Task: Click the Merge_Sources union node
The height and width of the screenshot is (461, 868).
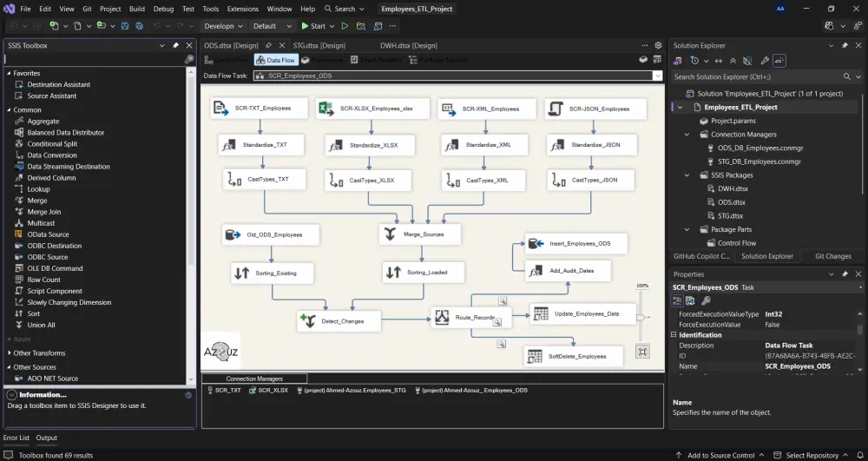Action: 420,234
